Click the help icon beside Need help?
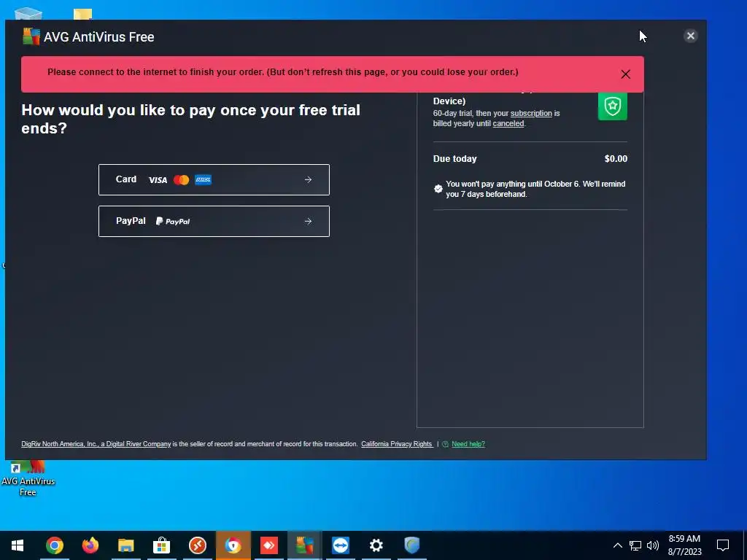The image size is (747, 560). [x=446, y=444]
